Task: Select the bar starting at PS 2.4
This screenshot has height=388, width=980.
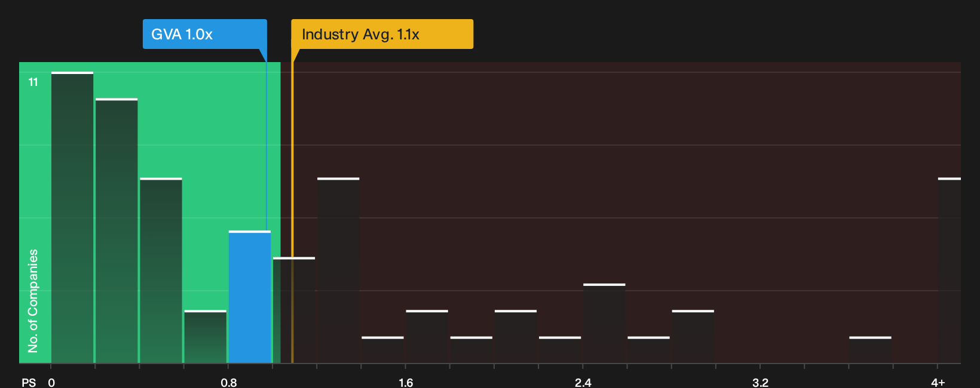Action: tap(604, 323)
